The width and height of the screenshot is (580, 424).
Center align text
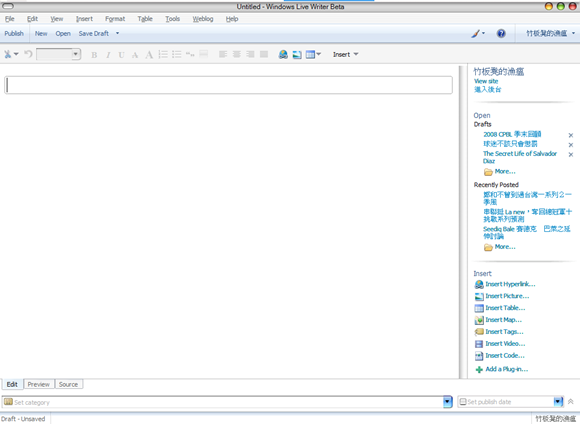coord(236,54)
